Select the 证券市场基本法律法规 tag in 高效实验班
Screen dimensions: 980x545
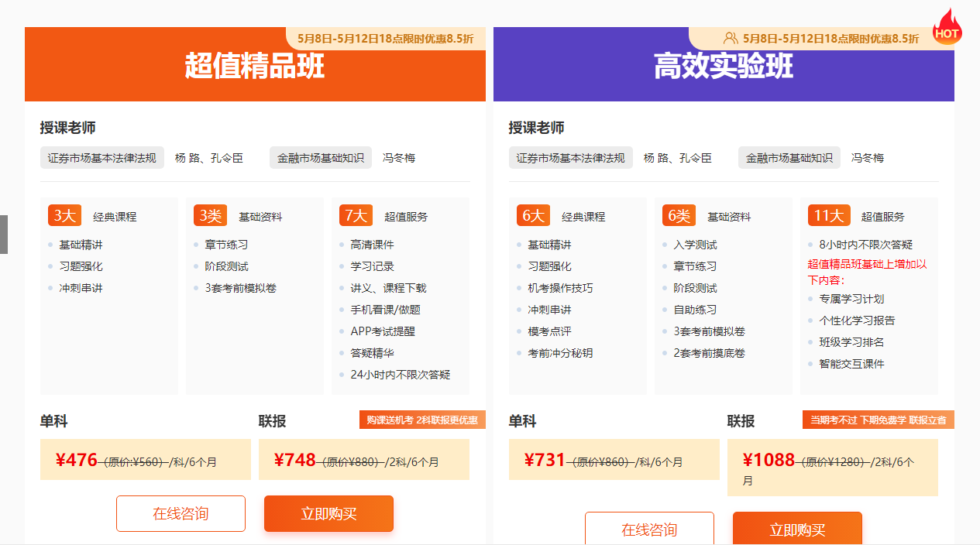pos(571,157)
